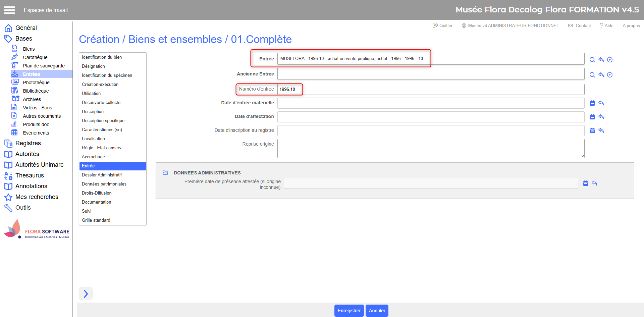The height and width of the screenshot is (317, 644).
Task: Expand the panel with the right chevron button
Action: click(86, 294)
